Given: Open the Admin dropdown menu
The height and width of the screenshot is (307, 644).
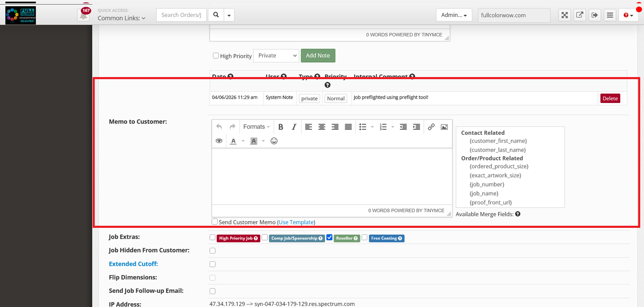Looking at the screenshot, I should coord(454,15).
